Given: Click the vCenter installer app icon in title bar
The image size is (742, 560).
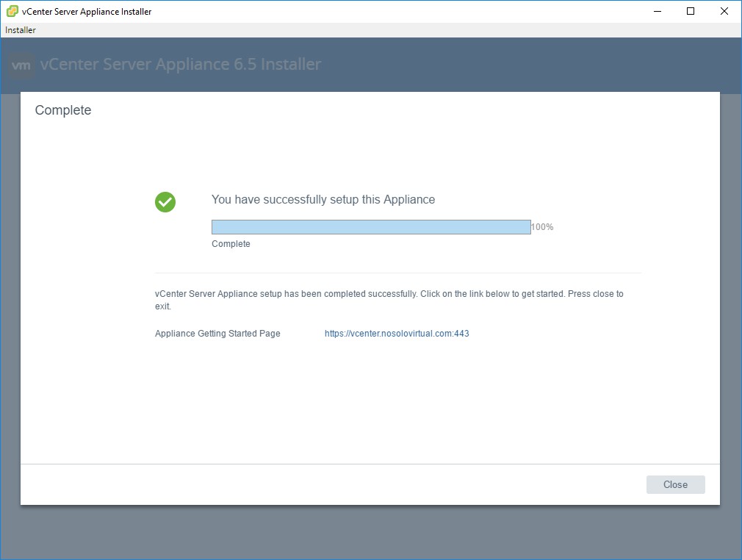Looking at the screenshot, I should pos(12,11).
